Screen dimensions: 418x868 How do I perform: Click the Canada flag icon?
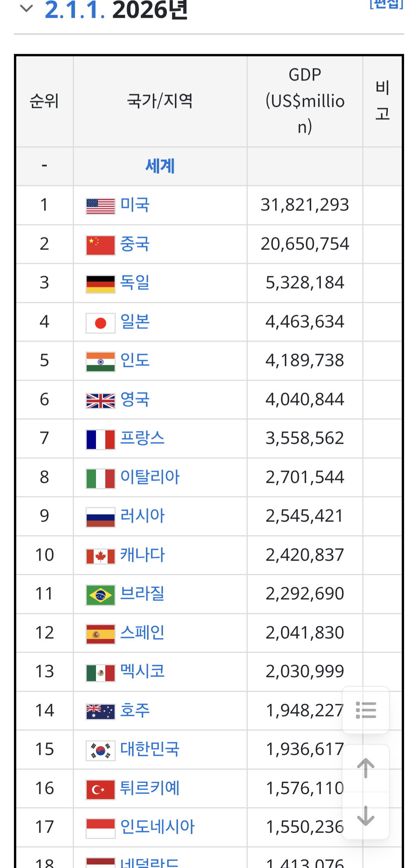pos(101,556)
